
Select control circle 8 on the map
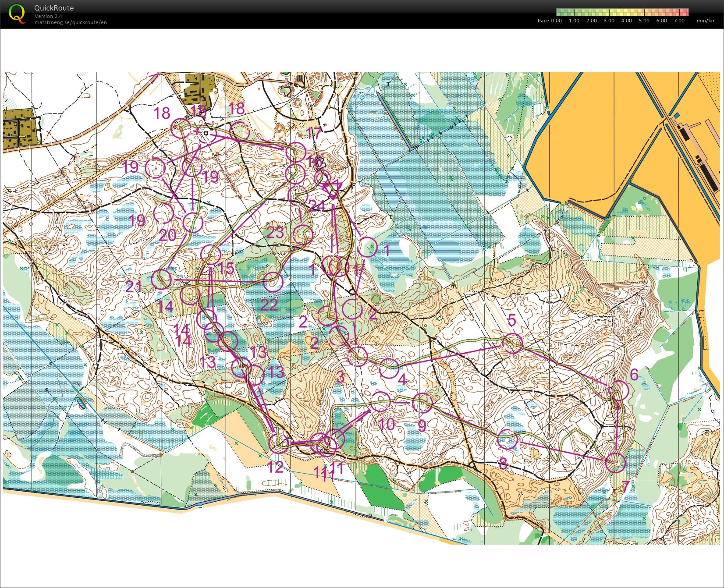508,439
